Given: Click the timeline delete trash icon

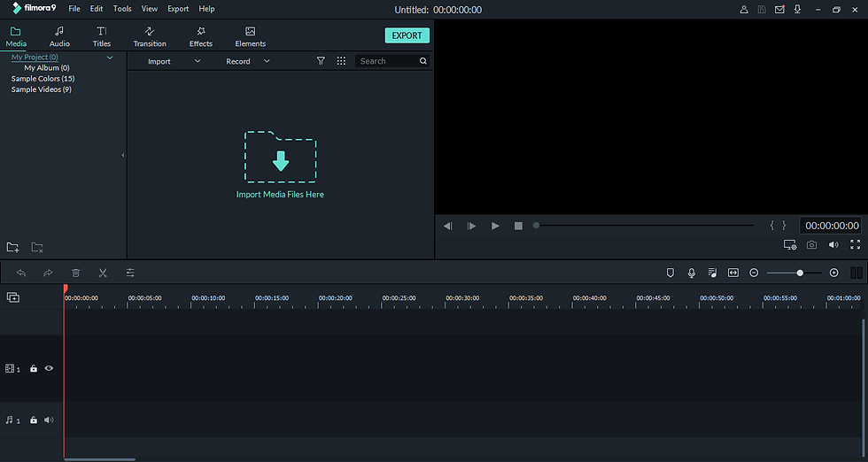Looking at the screenshot, I should tap(76, 273).
